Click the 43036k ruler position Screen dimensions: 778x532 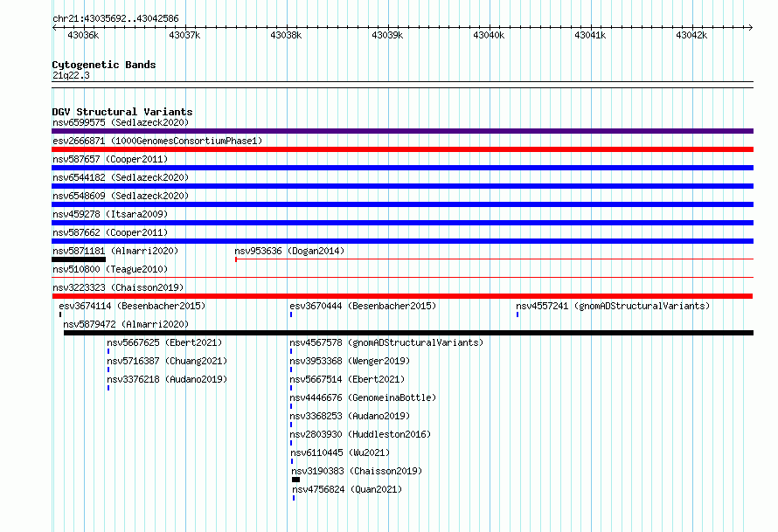tap(83, 35)
